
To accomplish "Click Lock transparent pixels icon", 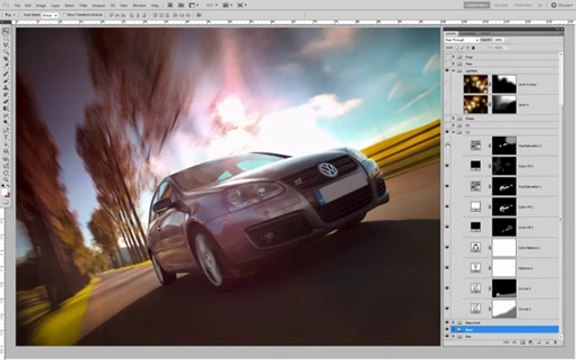I will (x=458, y=48).
